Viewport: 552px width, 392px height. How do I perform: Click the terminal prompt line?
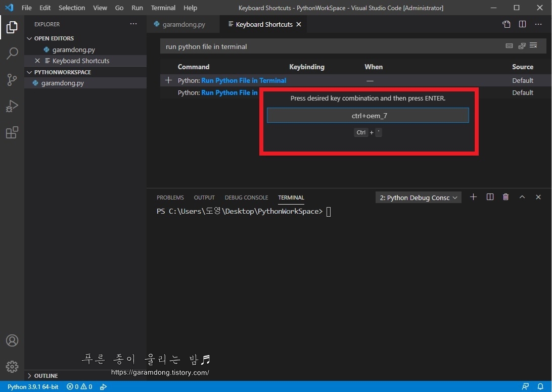pyautogui.click(x=244, y=212)
